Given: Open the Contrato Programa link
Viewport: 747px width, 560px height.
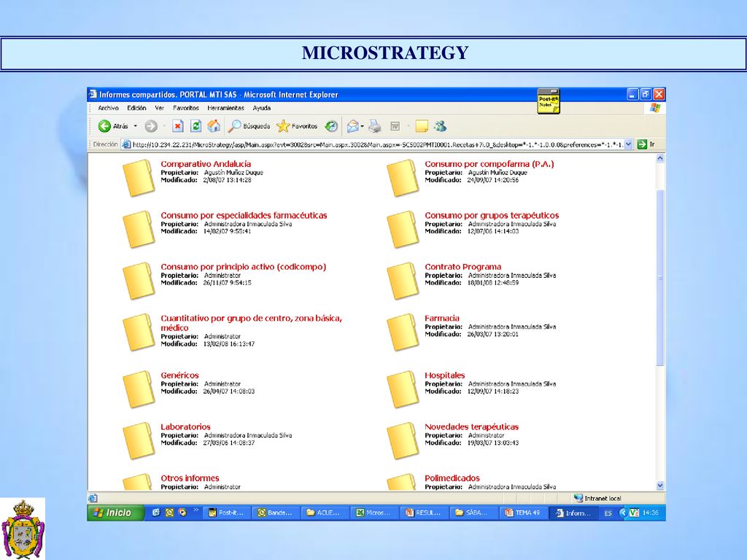Looking at the screenshot, I should pyautogui.click(x=462, y=267).
